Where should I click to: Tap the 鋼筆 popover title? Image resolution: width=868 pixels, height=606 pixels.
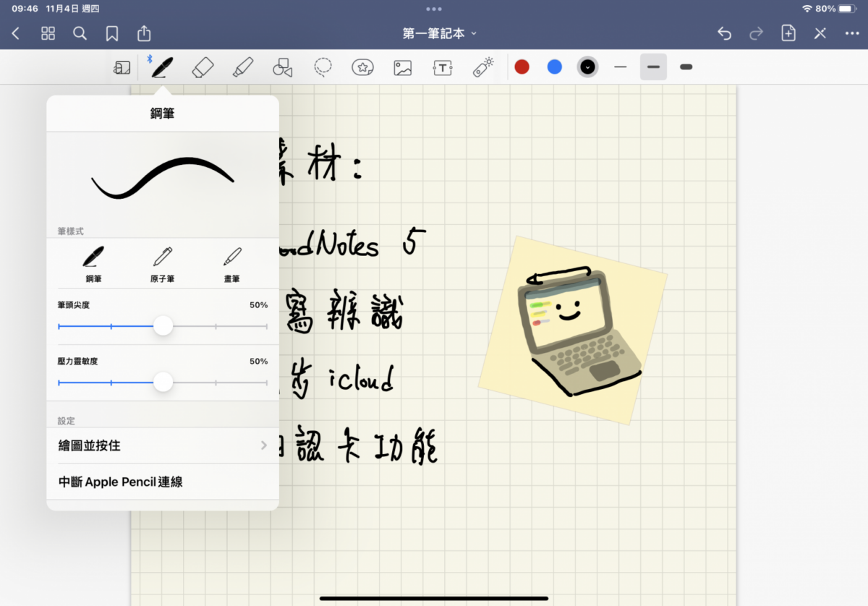[163, 114]
